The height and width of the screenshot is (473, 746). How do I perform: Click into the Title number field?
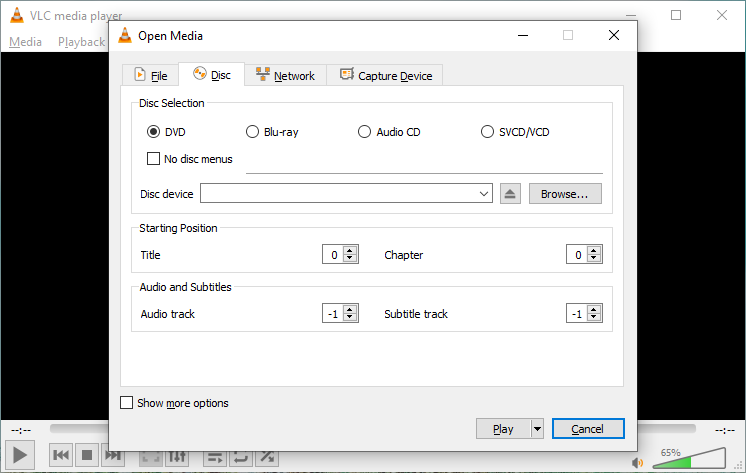tap(333, 255)
